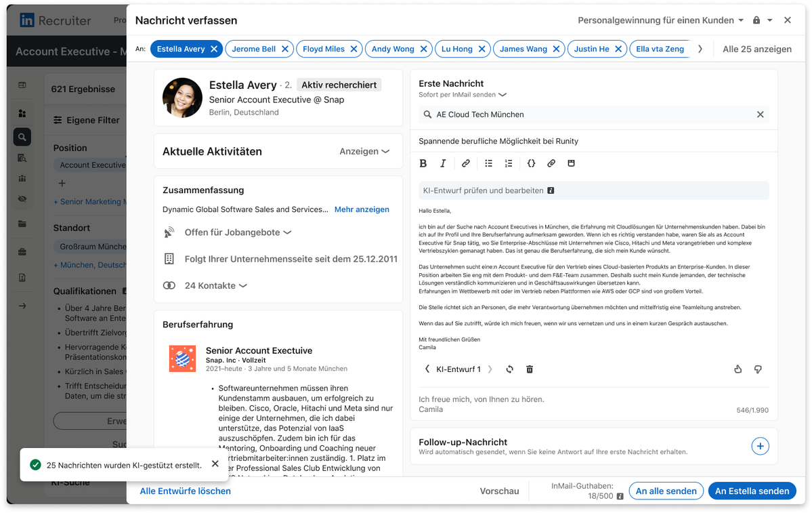Add a Follow-up-Nachricht with plus button
Image resolution: width=812 pixels, height=513 pixels.
point(760,446)
